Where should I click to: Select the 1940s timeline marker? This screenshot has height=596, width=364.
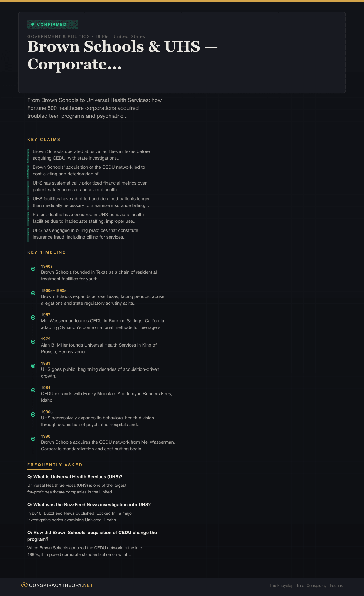33,269
